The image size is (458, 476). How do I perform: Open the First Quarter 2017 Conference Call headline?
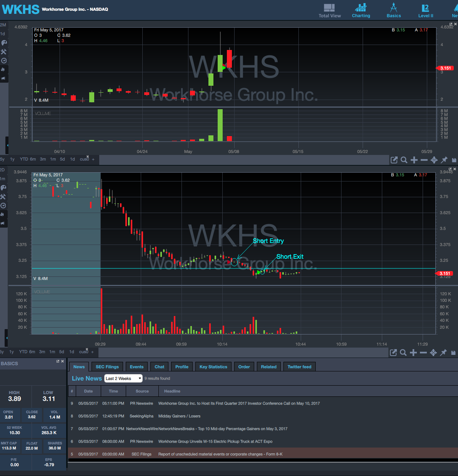[x=239, y=403]
